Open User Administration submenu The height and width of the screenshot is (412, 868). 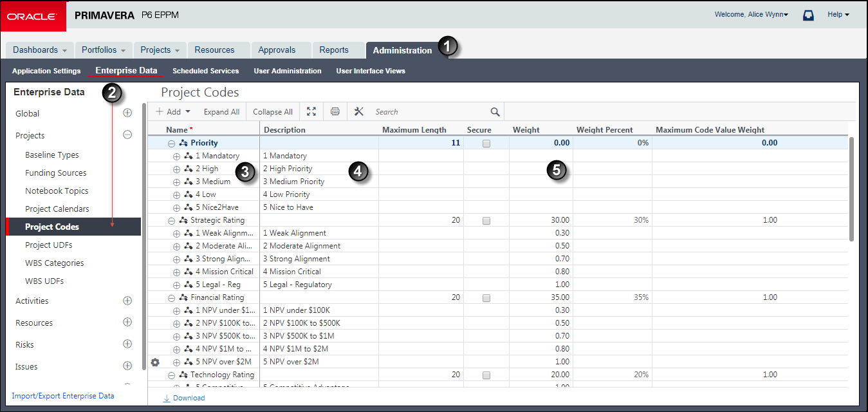click(288, 71)
